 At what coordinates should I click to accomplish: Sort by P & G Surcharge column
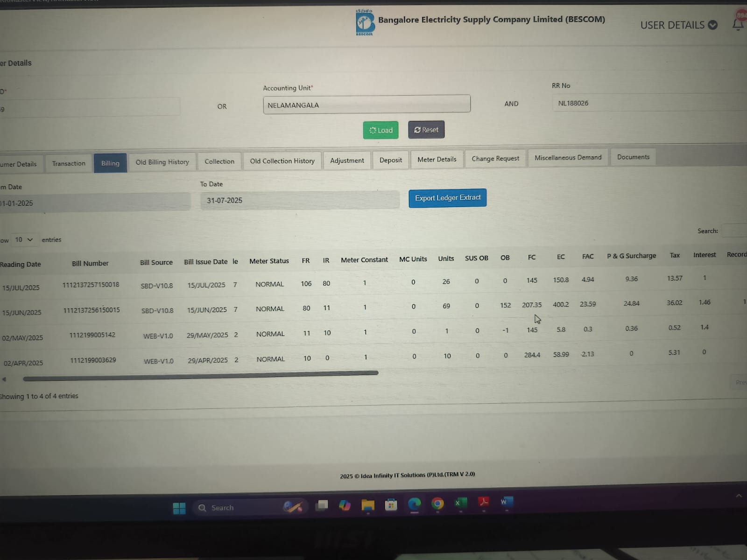click(x=631, y=256)
